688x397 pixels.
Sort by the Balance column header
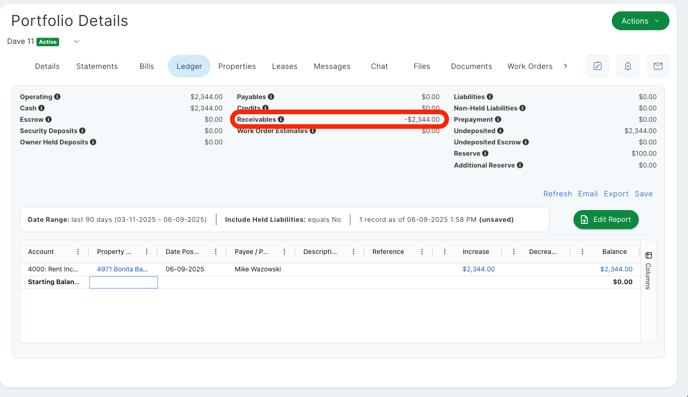[614, 252]
